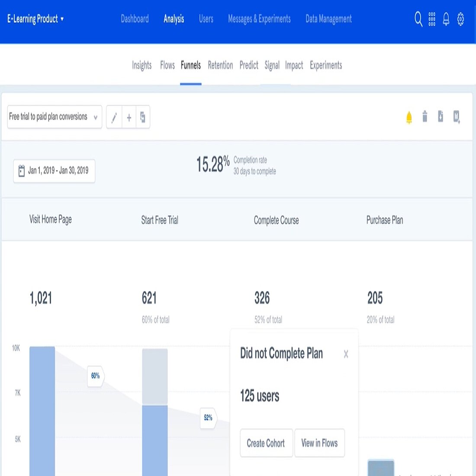Delete funnel with the trash icon

point(425,116)
